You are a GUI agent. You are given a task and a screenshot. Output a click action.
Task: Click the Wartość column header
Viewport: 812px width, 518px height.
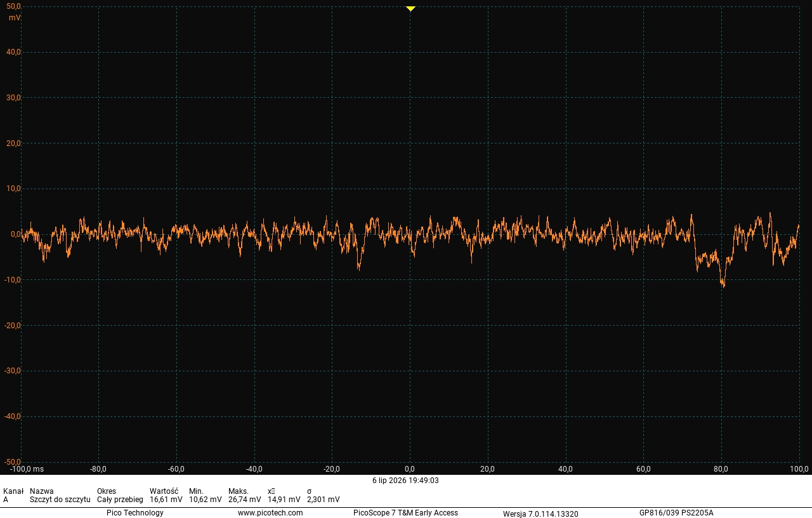point(164,491)
